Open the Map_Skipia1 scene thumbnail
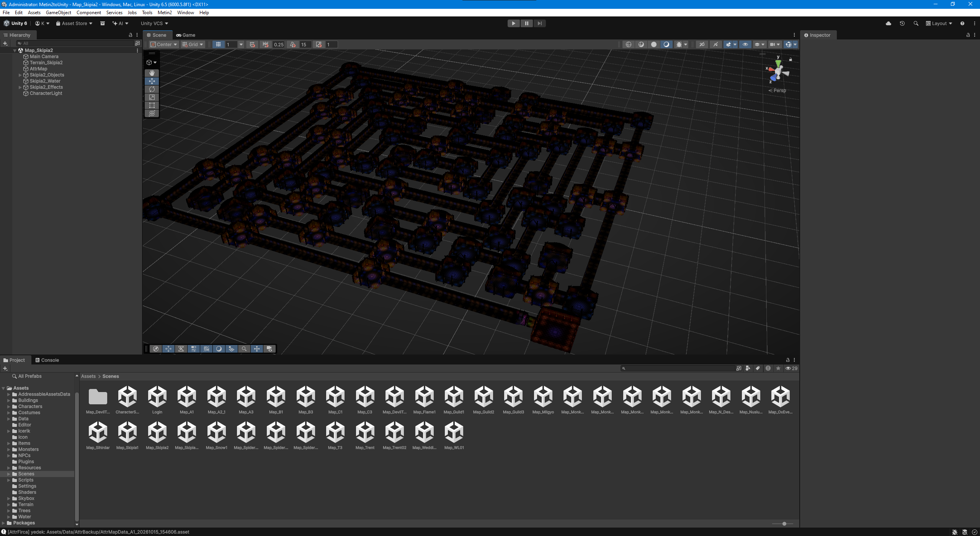 click(127, 436)
